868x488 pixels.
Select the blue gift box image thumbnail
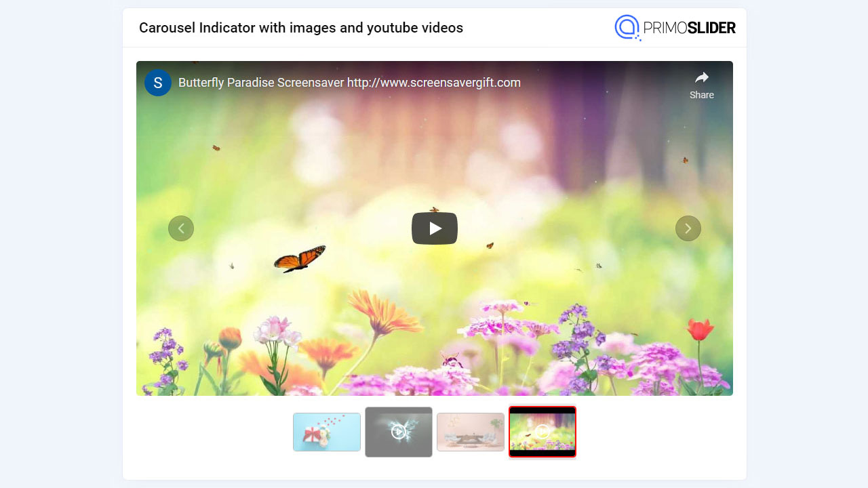(x=327, y=432)
